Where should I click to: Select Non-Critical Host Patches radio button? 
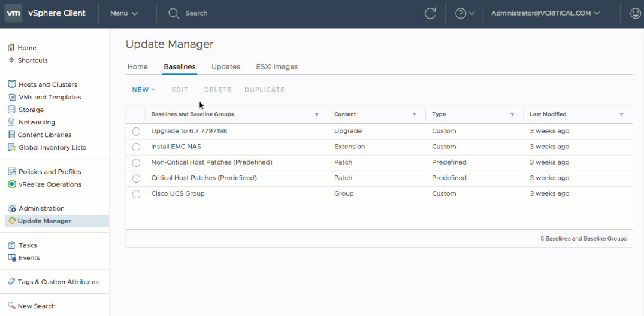136,163
